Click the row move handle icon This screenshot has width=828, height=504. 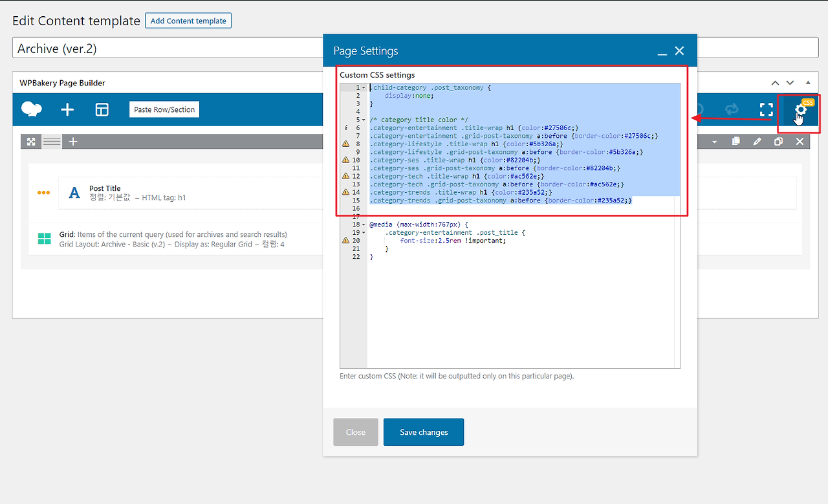pos(31,142)
